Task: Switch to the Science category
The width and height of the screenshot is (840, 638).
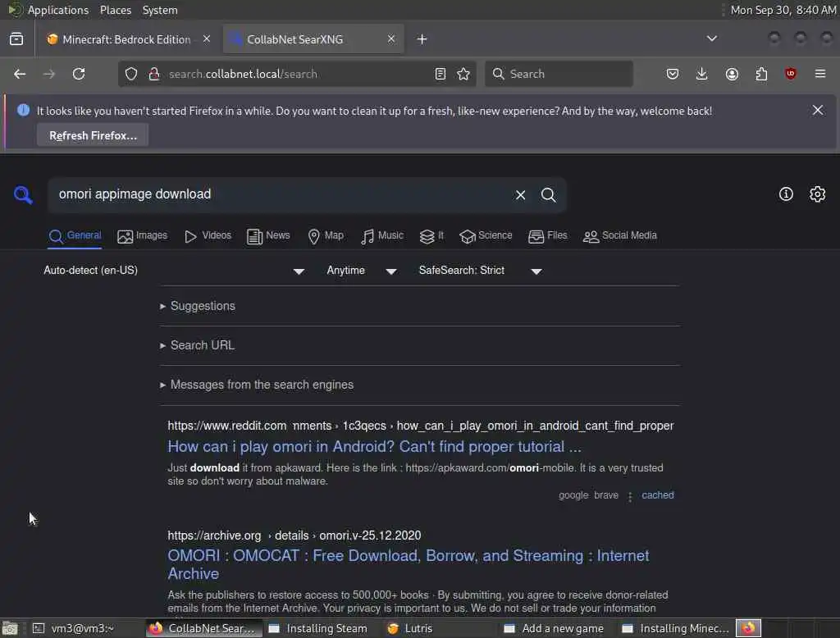Action: [x=486, y=235]
